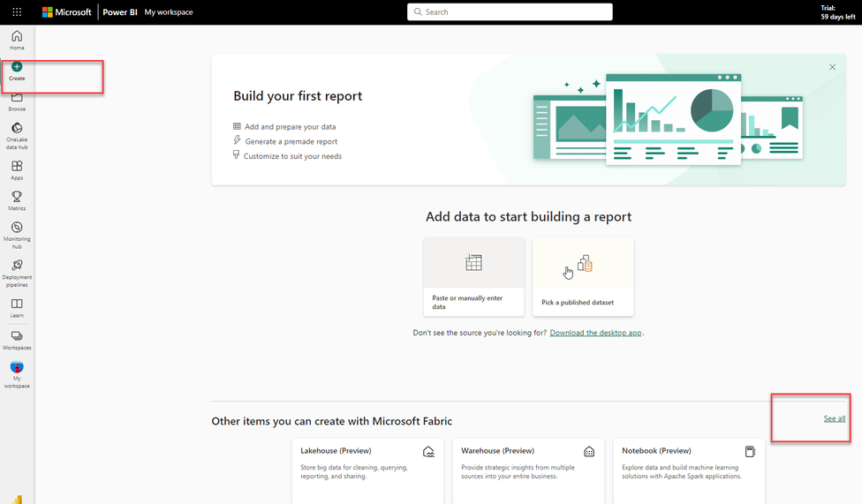The height and width of the screenshot is (504, 862).
Task: Open Warehouse (Preview) card
Action: click(x=528, y=471)
